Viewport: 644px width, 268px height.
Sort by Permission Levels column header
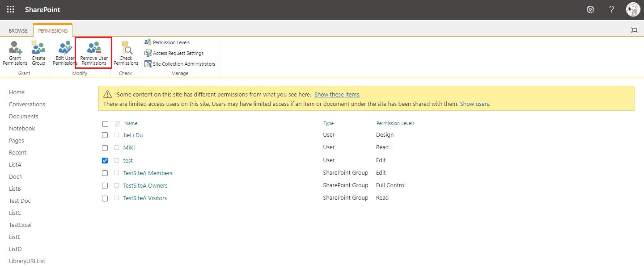tap(395, 123)
